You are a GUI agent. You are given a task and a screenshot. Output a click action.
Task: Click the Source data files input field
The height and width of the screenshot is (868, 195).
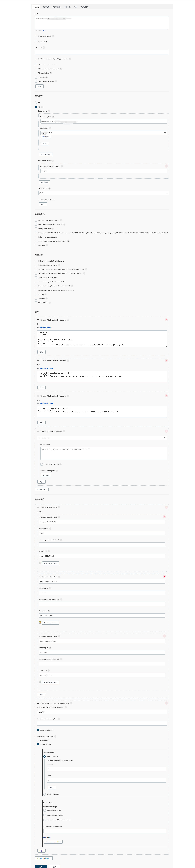[x=102, y=712]
